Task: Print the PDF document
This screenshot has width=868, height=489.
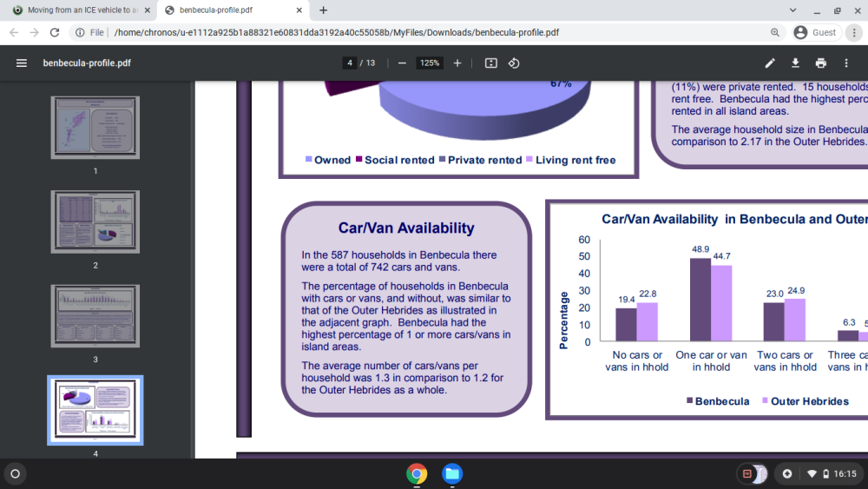Action: click(821, 63)
